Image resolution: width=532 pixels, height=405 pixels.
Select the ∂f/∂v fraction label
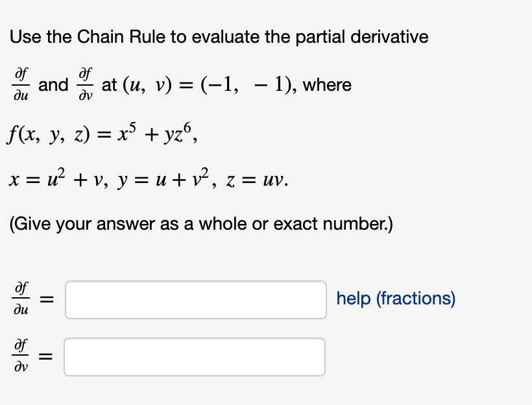click(x=21, y=356)
